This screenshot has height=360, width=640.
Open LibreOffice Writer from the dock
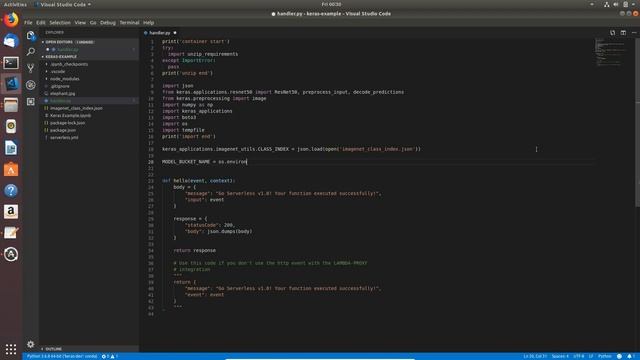pyautogui.click(x=11, y=148)
